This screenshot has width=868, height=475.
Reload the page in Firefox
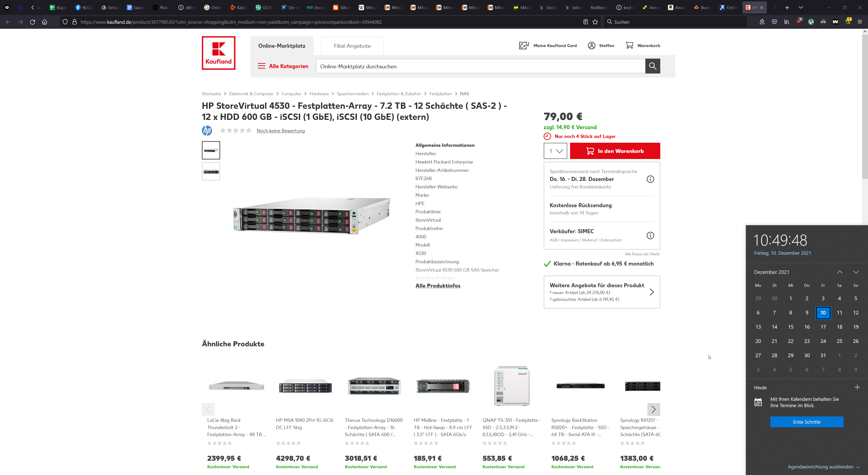[32, 22]
